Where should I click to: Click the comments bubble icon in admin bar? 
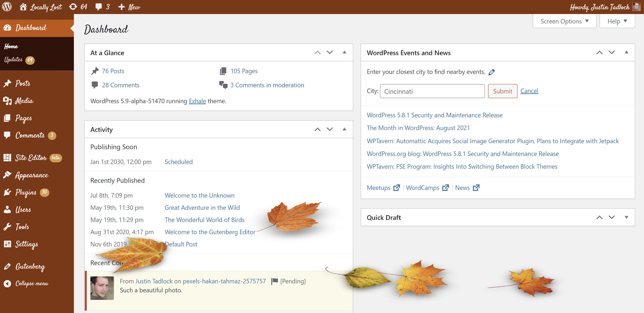point(99,7)
